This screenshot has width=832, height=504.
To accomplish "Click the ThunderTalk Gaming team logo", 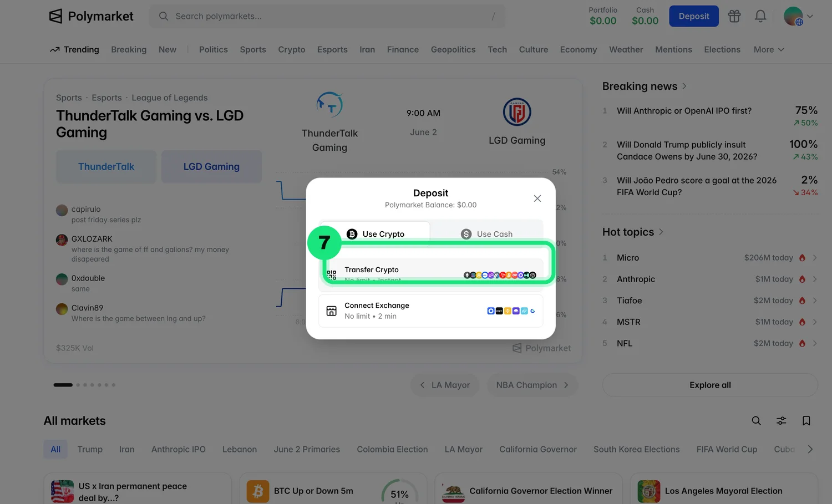I will (x=329, y=104).
